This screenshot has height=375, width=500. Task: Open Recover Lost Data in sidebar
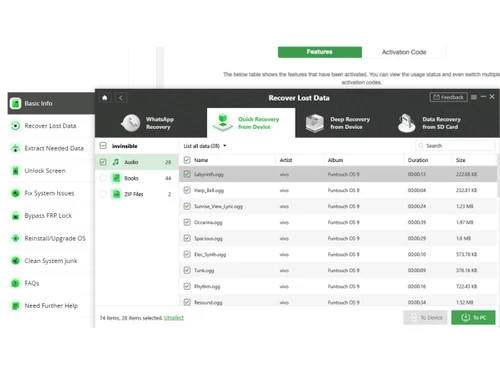click(50, 126)
